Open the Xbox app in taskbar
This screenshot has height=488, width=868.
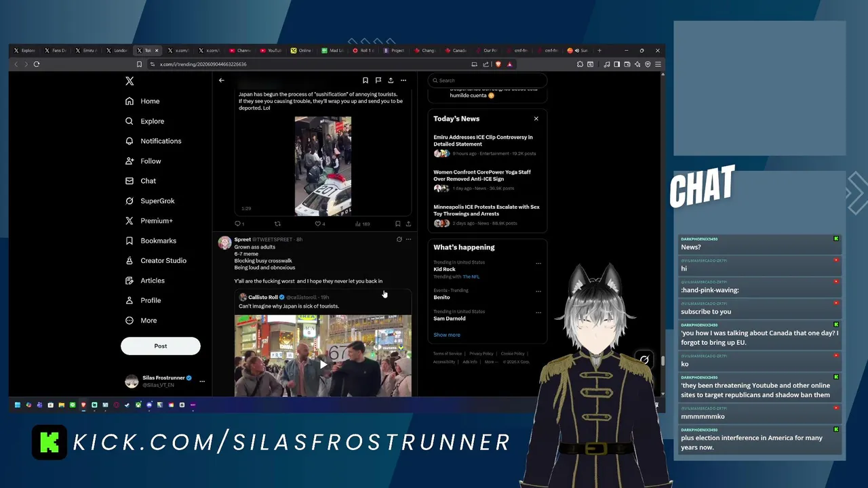138,405
